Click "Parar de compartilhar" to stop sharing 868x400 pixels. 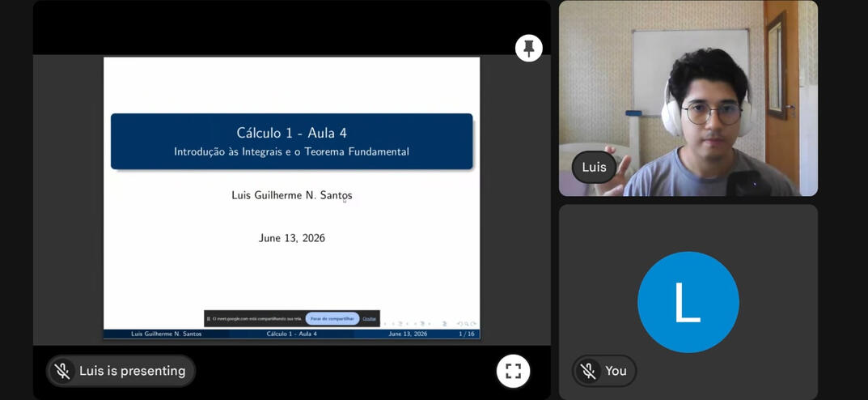pos(332,318)
